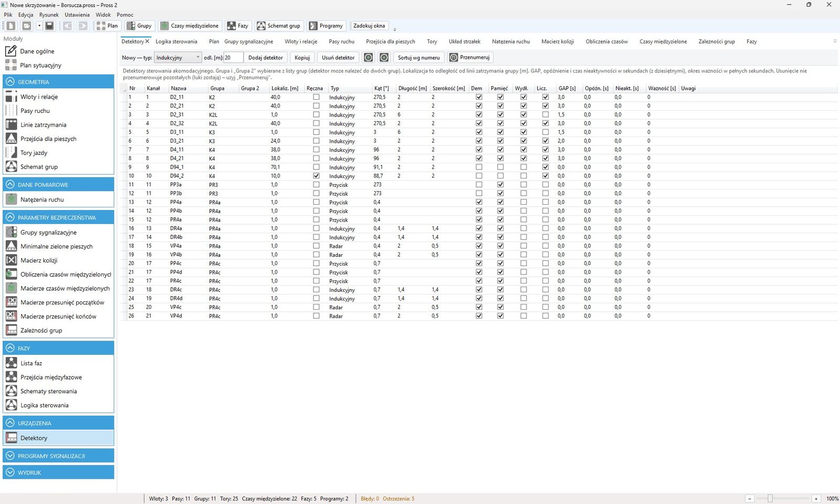
Task: Open Macierz kolizji module icon in sidebar
Action: tap(11, 260)
